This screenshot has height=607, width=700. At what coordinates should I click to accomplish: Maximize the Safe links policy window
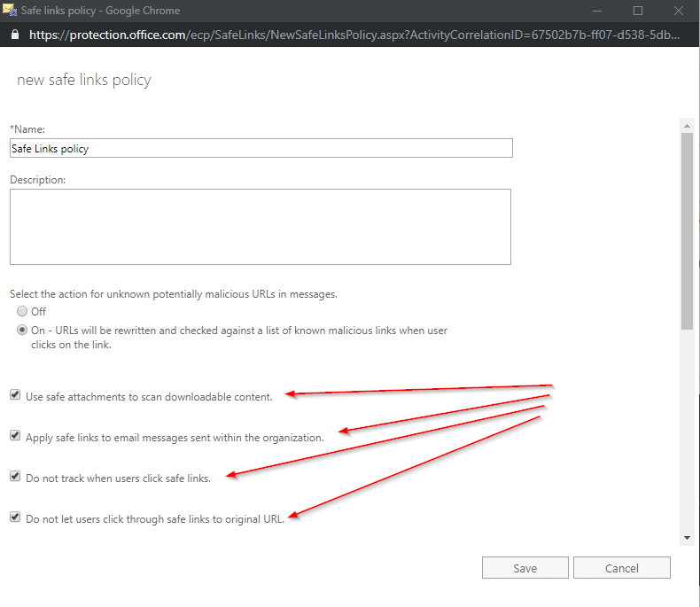coord(637,11)
